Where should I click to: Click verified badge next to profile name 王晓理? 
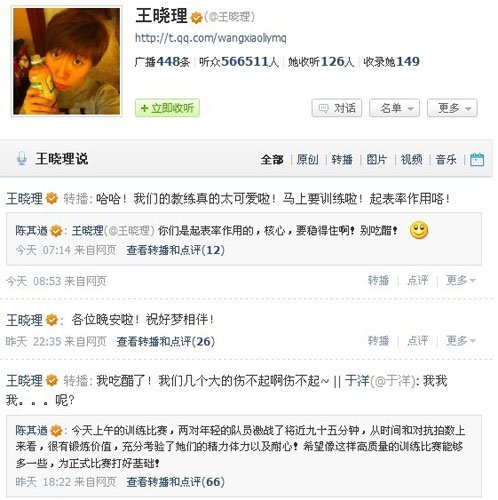pos(196,17)
